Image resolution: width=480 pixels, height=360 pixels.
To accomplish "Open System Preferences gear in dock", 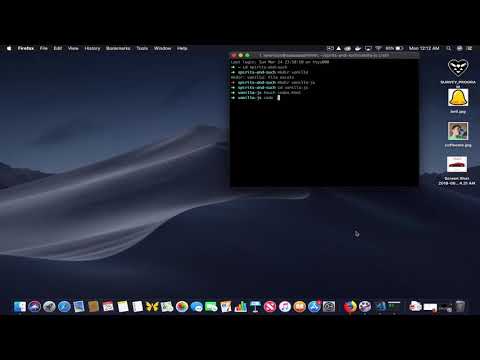I will click(x=329, y=306).
